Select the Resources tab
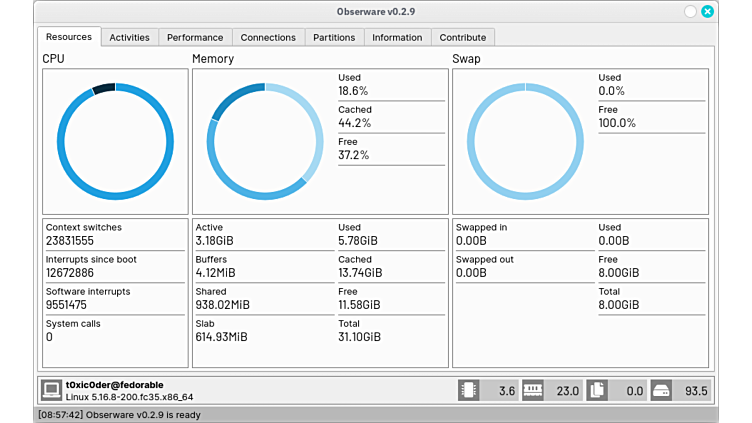 pos(69,36)
